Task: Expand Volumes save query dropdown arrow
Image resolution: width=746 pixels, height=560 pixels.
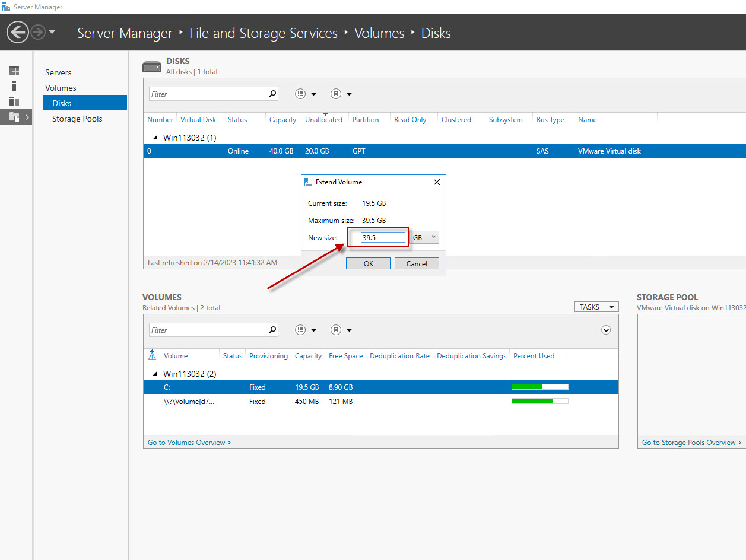Action: pos(349,330)
